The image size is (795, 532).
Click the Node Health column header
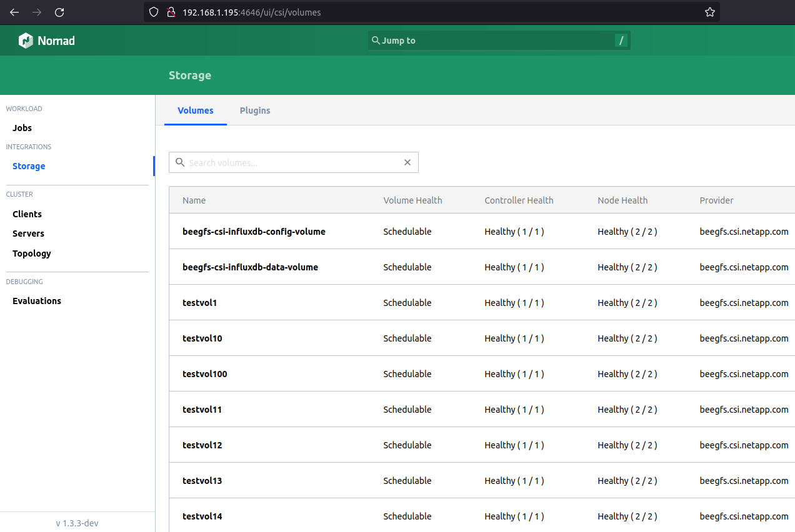(622, 200)
